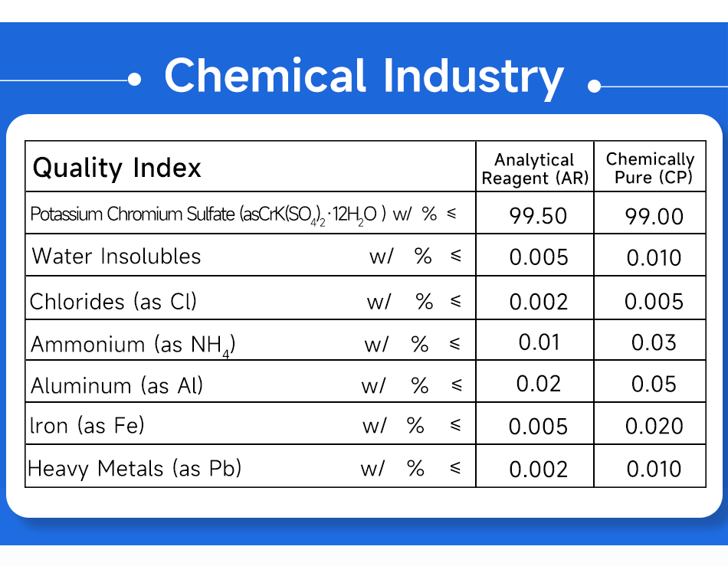Select the "Water Insolubles" row label
This screenshot has width=728, height=566.
116,256
